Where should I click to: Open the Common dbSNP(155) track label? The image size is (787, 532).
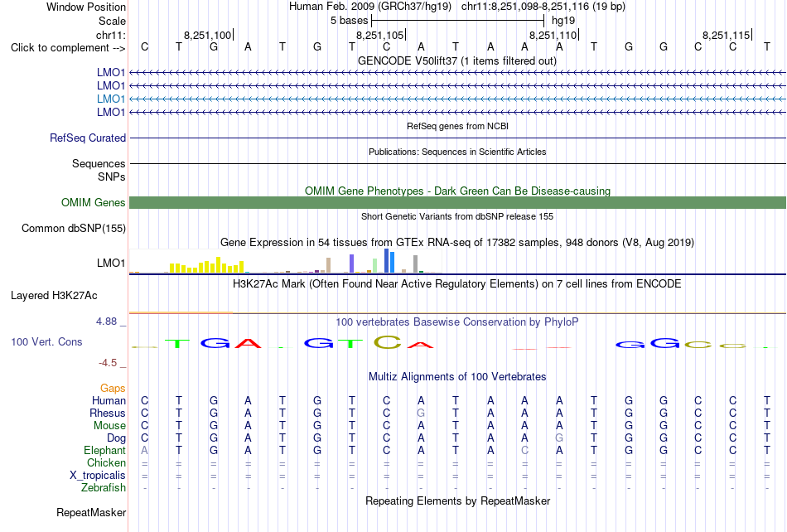(x=73, y=229)
